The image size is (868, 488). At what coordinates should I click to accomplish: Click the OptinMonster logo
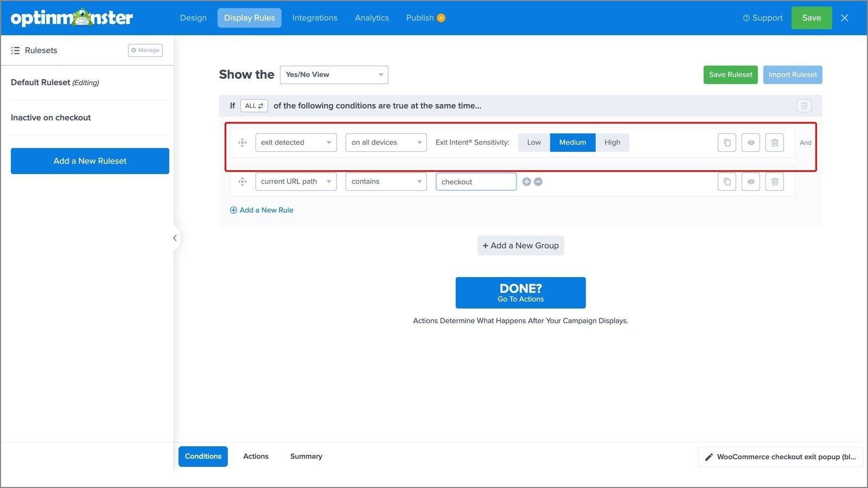point(72,18)
